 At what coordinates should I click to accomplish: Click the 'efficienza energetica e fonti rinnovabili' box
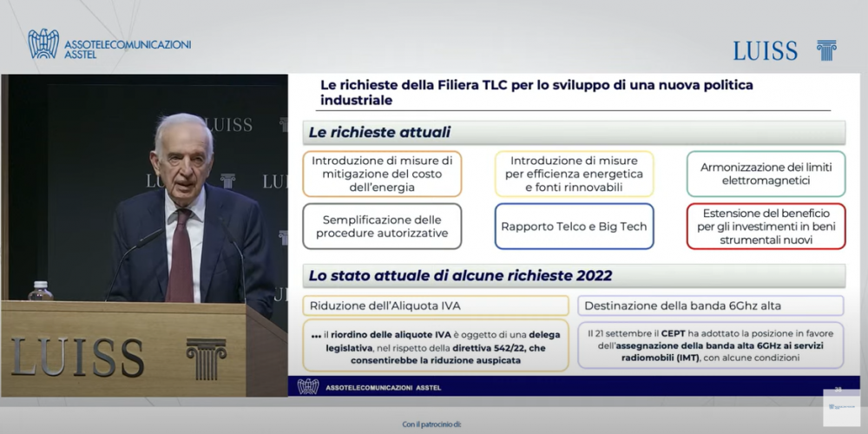[x=574, y=174]
